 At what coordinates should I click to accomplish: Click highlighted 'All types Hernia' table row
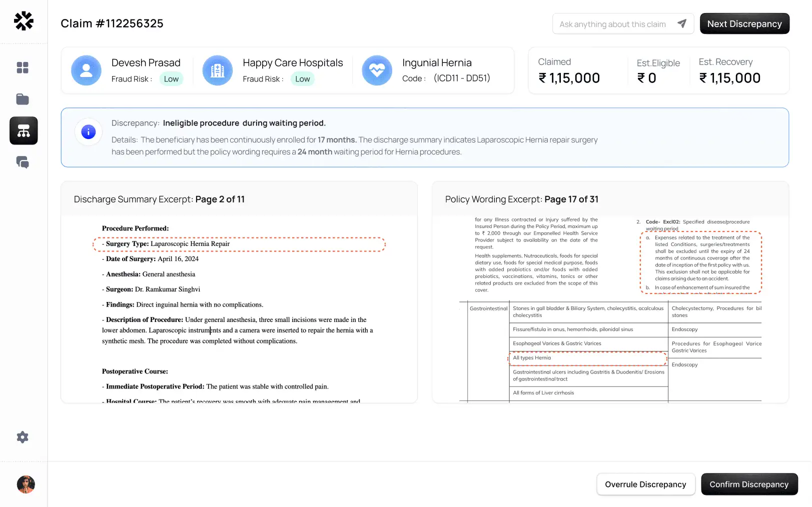(587, 358)
